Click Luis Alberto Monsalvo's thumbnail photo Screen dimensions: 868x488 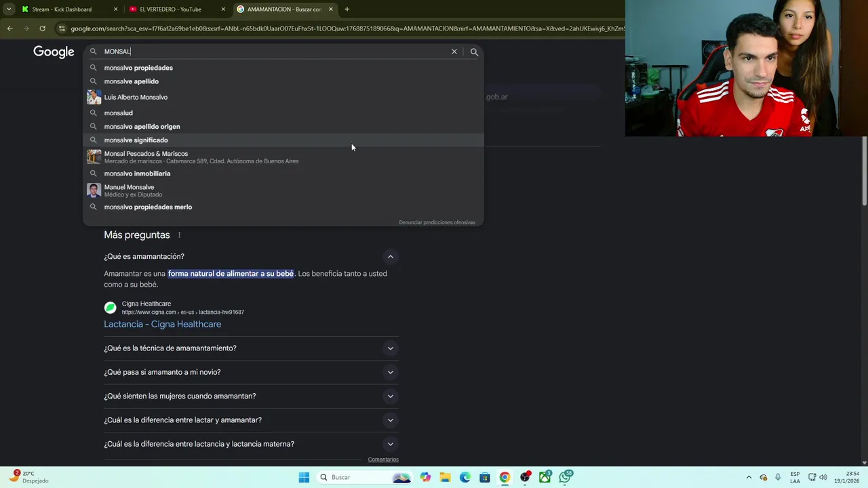pyautogui.click(x=94, y=97)
